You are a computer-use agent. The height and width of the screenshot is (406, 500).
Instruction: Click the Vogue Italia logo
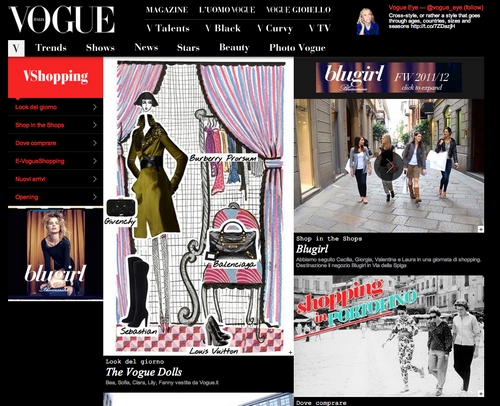(x=62, y=20)
